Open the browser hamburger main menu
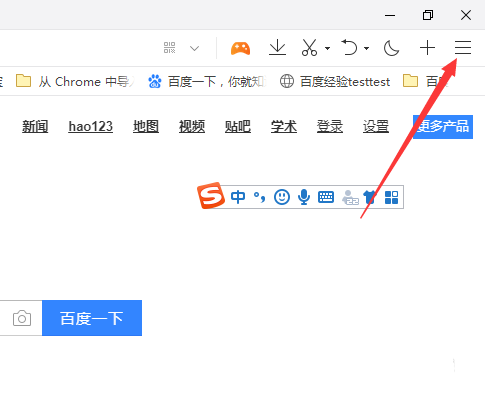This screenshot has width=485, height=398. (463, 48)
